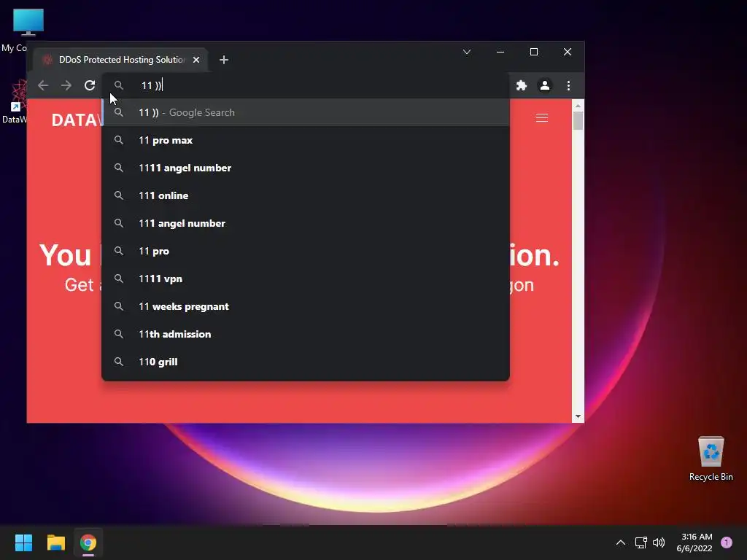Reload the page with the refresh icon
The image size is (747, 560).
coord(90,85)
